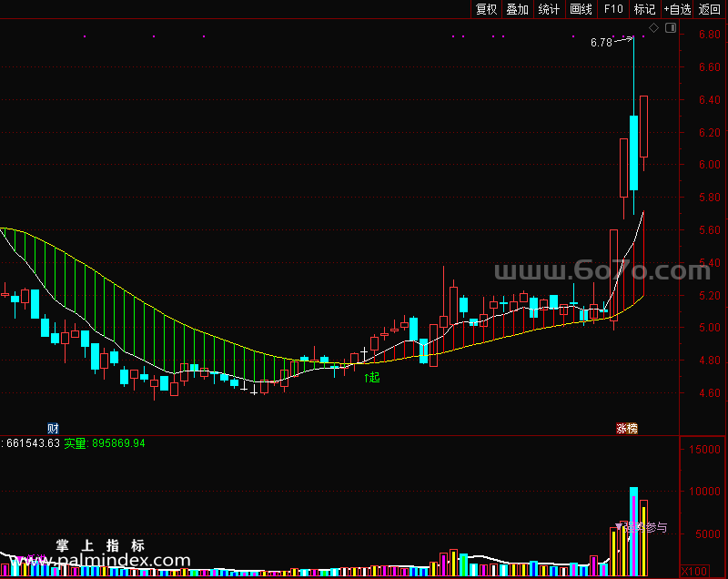Add stock via +自选 button

point(677,9)
